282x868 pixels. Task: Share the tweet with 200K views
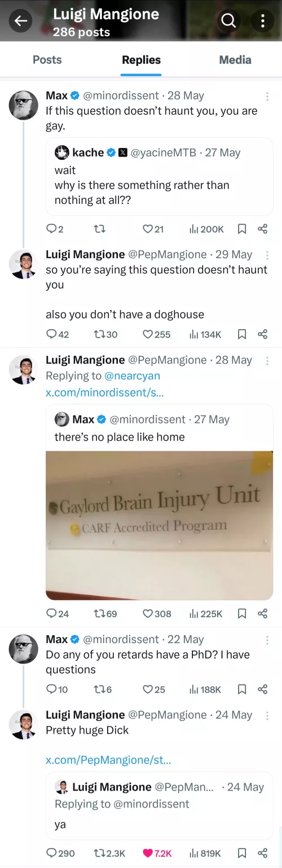pos(262,229)
